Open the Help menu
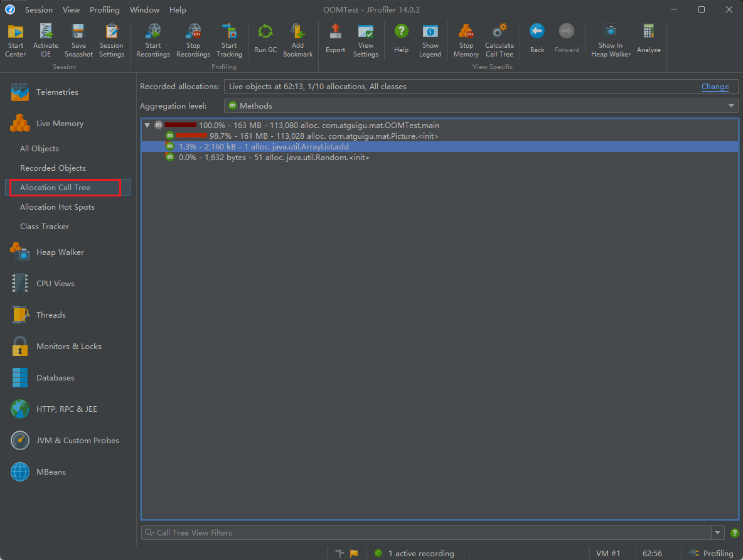The width and height of the screenshot is (743, 560). tap(178, 9)
